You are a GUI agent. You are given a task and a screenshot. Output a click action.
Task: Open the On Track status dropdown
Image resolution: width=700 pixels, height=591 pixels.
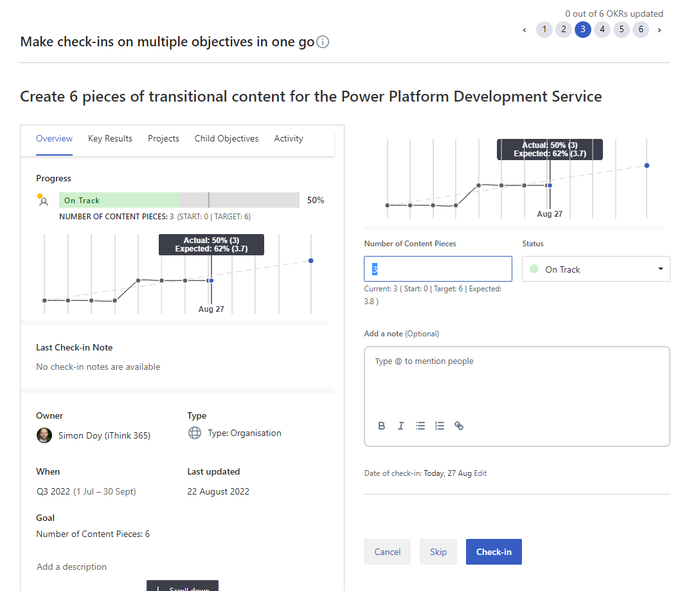point(596,269)
